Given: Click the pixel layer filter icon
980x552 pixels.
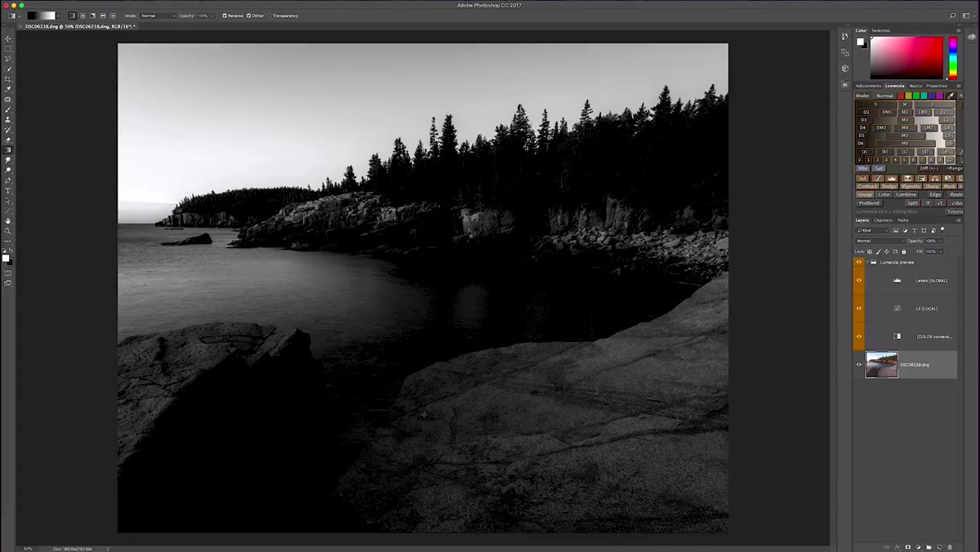Looking at the screenshot, I should pyautogui.click(x=896, y=230).
